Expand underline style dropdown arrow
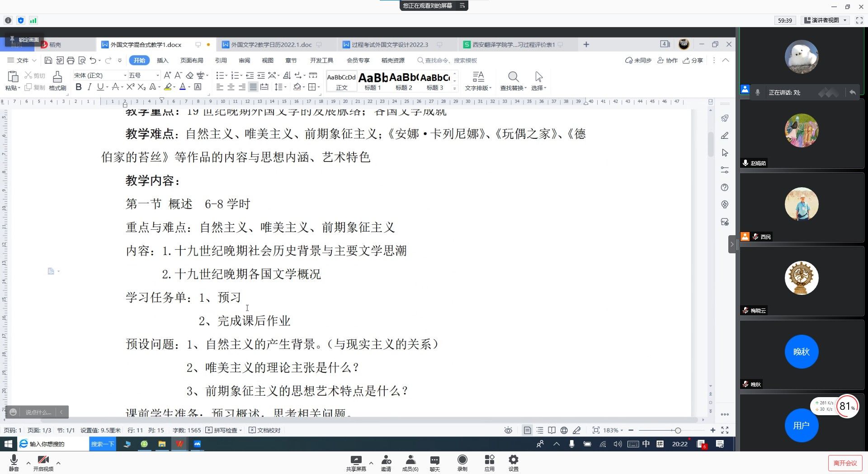This screenshot has height=474, width=868. (x=107, y=87)
